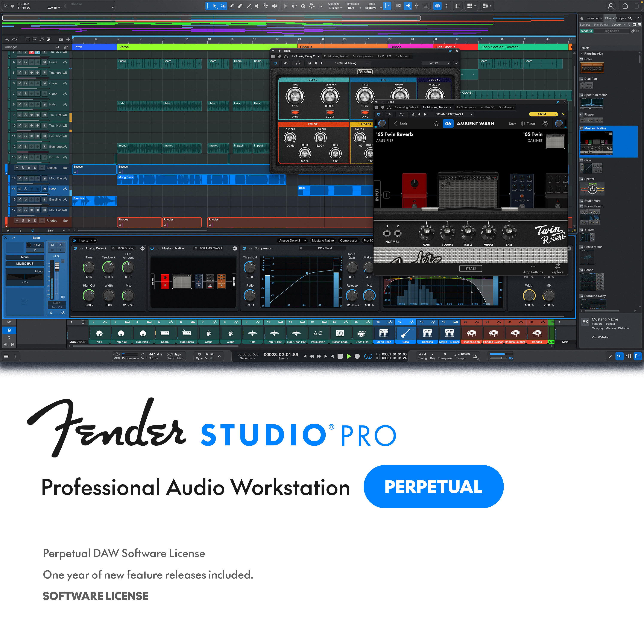Adjust the volume slider in the transport bar

click(502, 358)
